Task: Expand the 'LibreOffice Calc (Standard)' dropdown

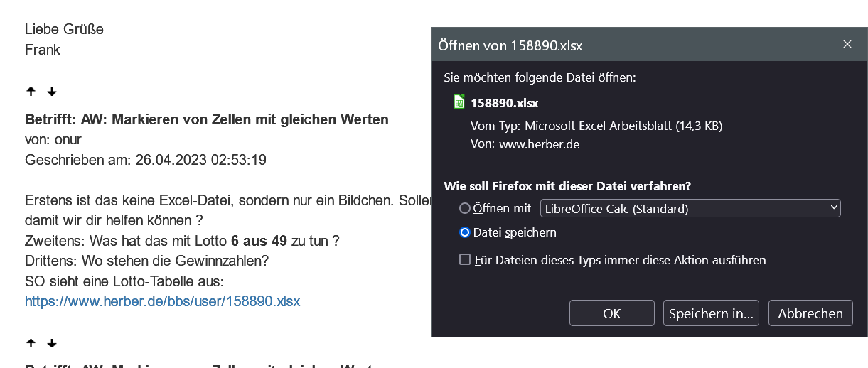Action: pyautogui.click(x=690, y=209)
